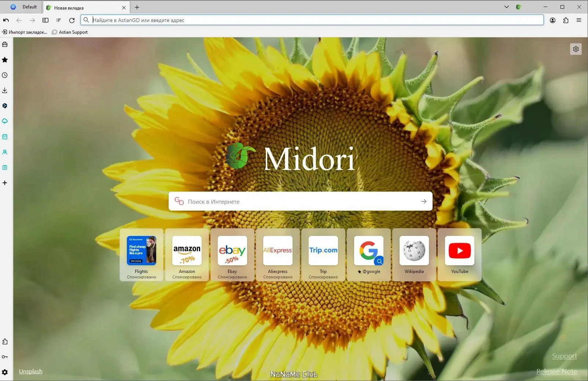Add a sidebar panel with plus icon

tap(5, 183)
